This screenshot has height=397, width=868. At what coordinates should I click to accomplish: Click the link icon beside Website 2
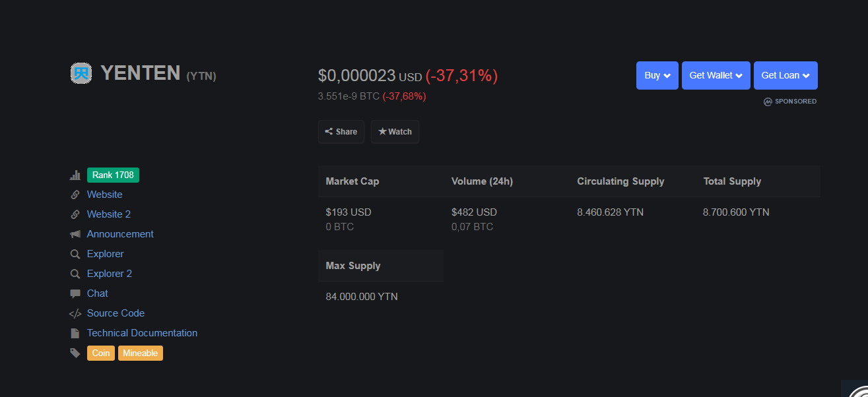tap(75, 214)
